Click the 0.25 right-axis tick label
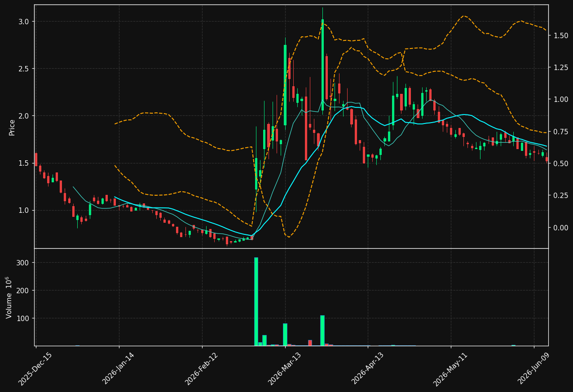 (560, 196)
